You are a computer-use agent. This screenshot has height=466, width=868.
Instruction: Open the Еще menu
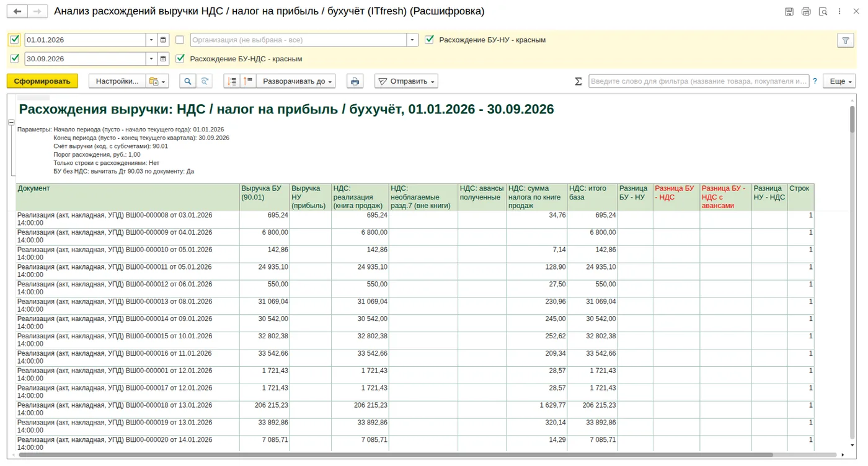tap(839, 81)
